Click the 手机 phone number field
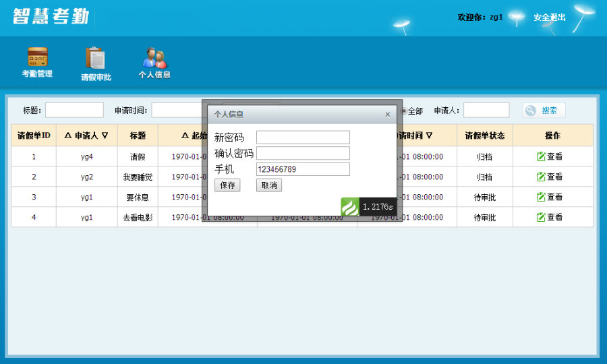This screenshot has width=607, height=364. click(x=303, y=169)
